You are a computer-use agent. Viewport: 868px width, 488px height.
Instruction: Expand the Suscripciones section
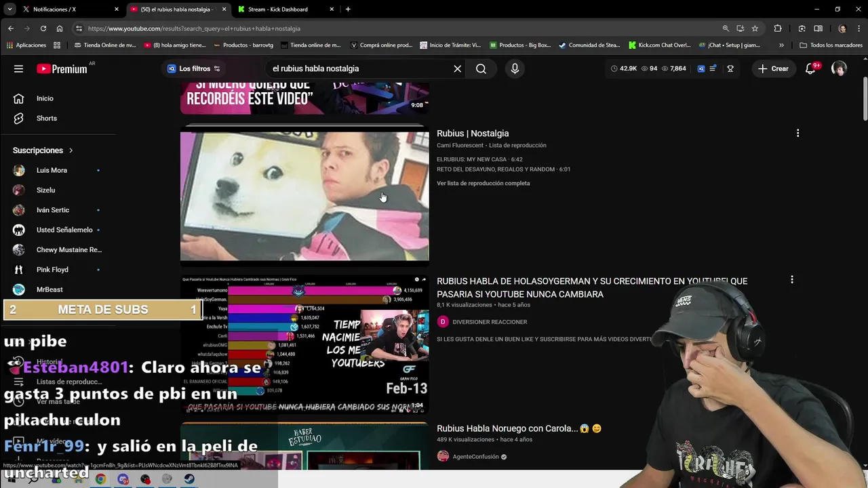(x=43, y=150)
